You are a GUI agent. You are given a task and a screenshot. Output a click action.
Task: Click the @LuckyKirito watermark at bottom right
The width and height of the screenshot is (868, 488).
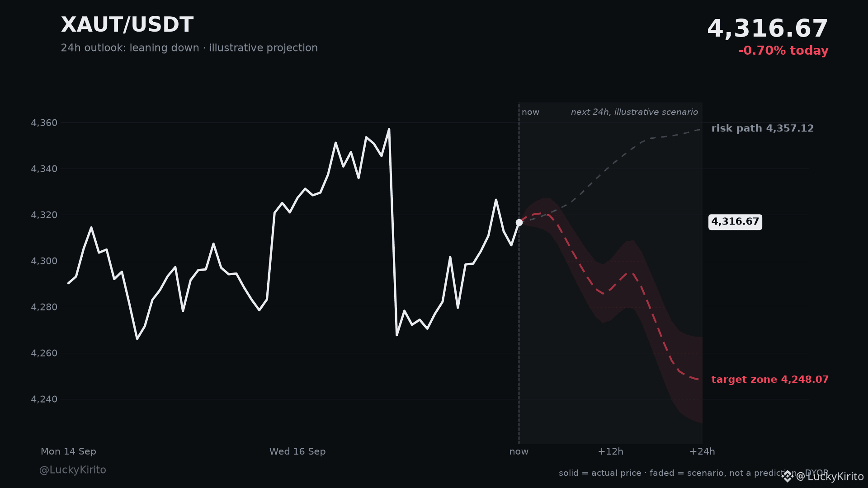click(x=830, y=477)
